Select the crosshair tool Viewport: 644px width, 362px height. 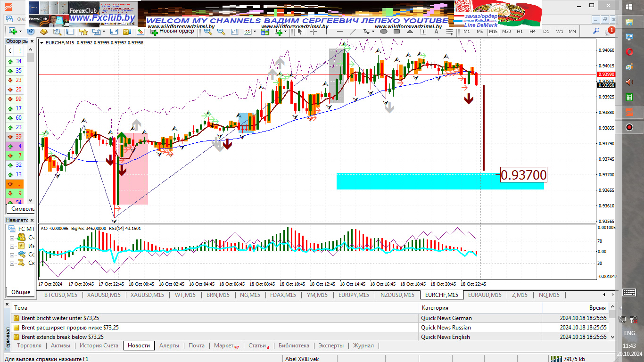point(313,32)
